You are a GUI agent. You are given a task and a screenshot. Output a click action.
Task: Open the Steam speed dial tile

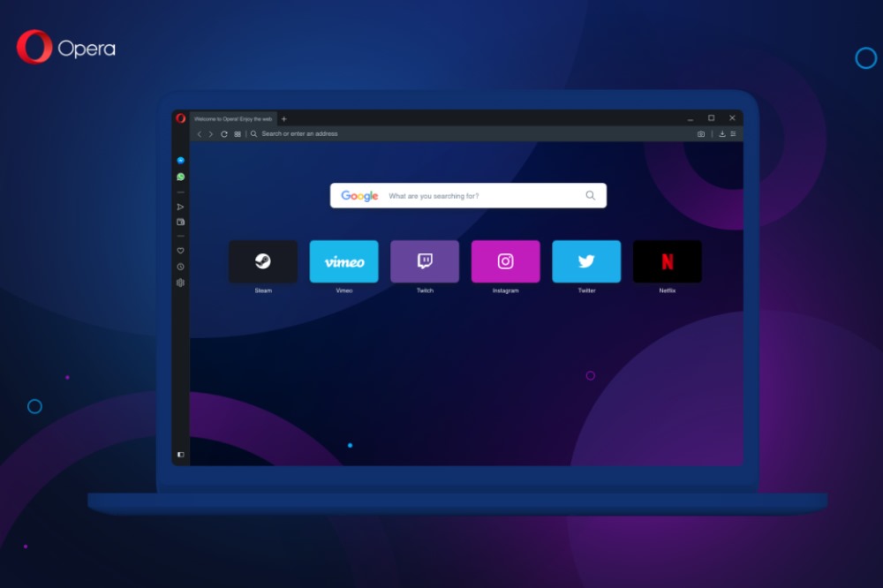tap(263, 261)
